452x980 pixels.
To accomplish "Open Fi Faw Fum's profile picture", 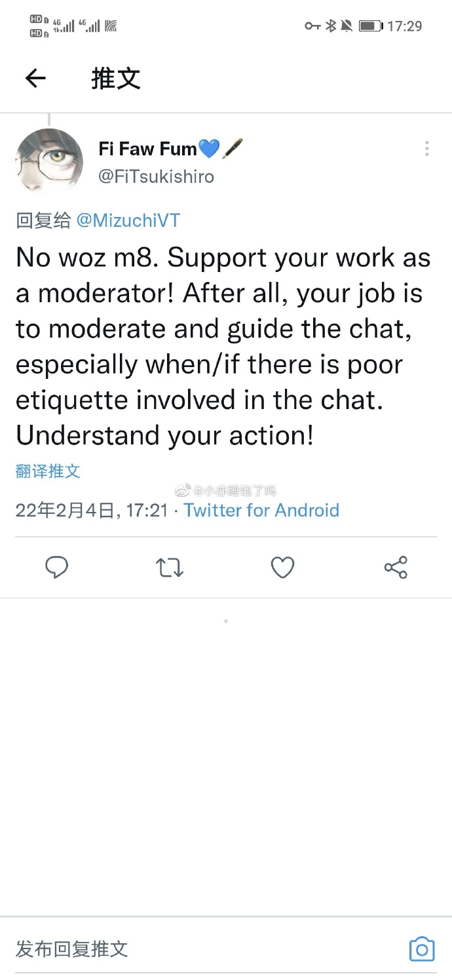I will pyautogui.click(x=49, y=162).
